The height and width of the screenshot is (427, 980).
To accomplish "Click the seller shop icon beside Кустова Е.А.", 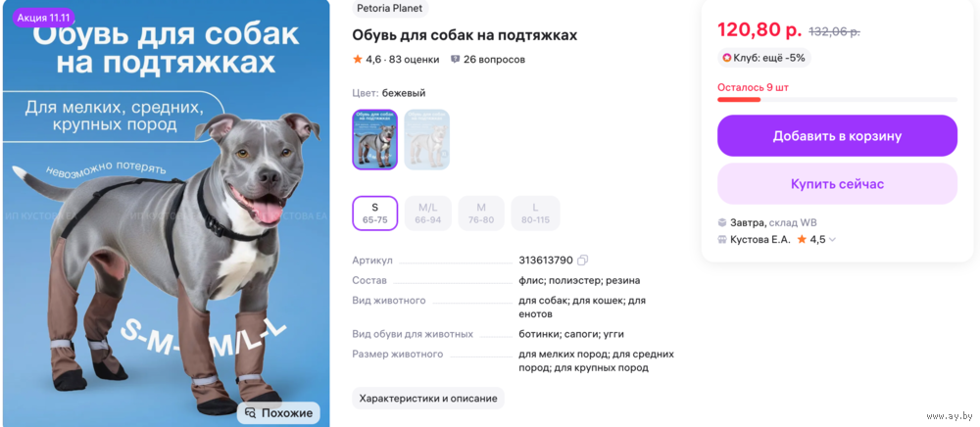I will pos(722,239).
